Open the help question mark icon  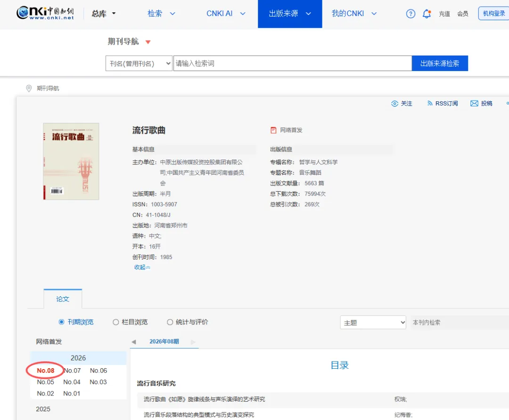[410, 14]
